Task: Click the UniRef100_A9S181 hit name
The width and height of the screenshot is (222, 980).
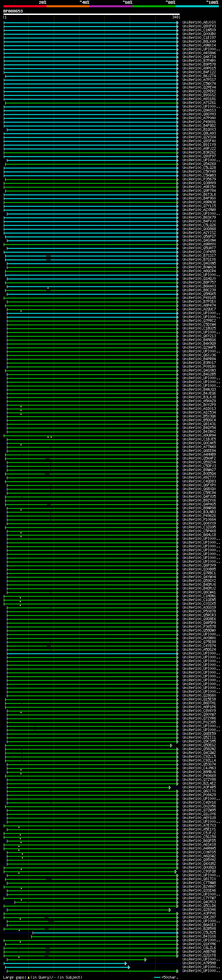Action: (x=199, y=99)
